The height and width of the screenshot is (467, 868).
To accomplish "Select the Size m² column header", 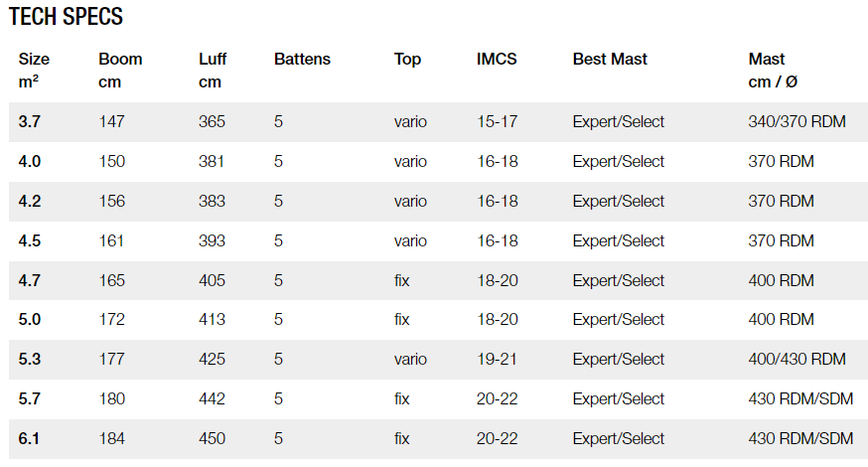I will 34,70.
